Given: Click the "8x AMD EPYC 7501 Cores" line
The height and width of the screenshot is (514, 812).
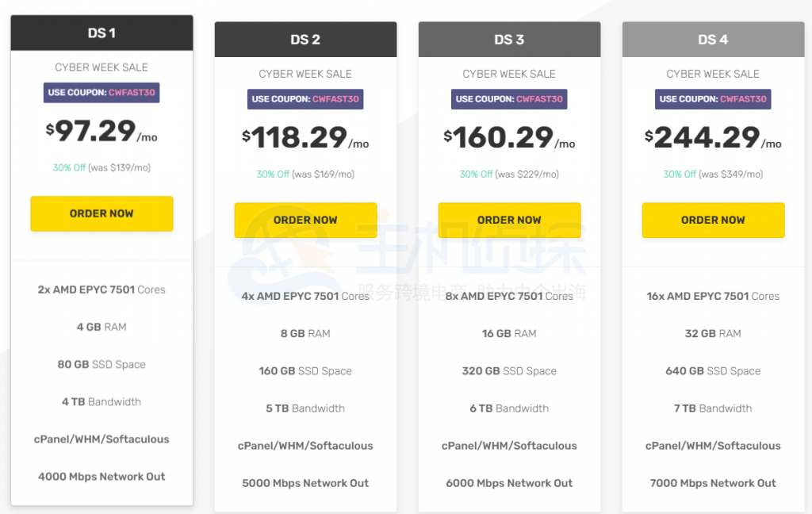Looking at the screenshot, I should [509, 296].
